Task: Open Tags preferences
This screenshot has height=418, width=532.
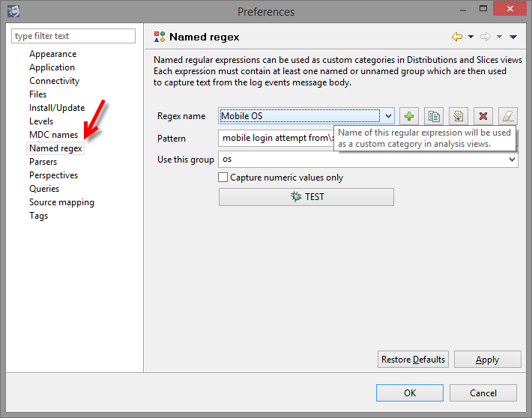Action: 39,216
